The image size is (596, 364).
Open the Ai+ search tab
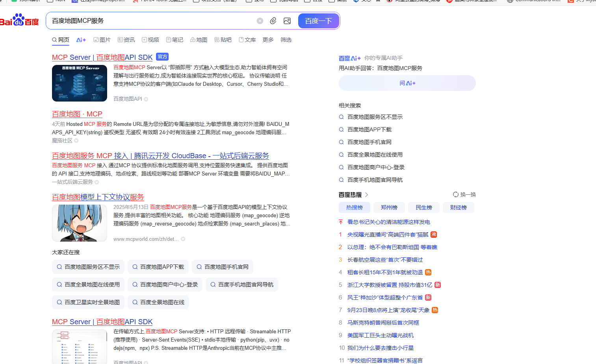81,40
